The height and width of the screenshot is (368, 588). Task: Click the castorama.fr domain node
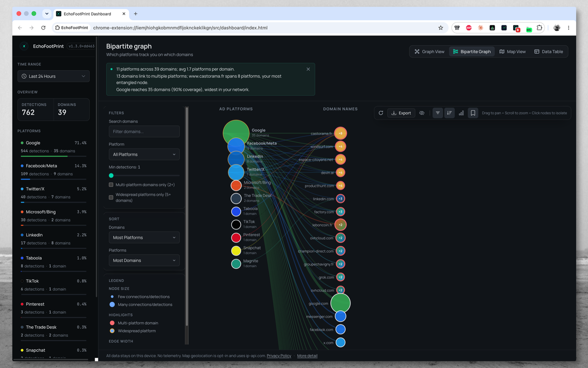(340, 133)
